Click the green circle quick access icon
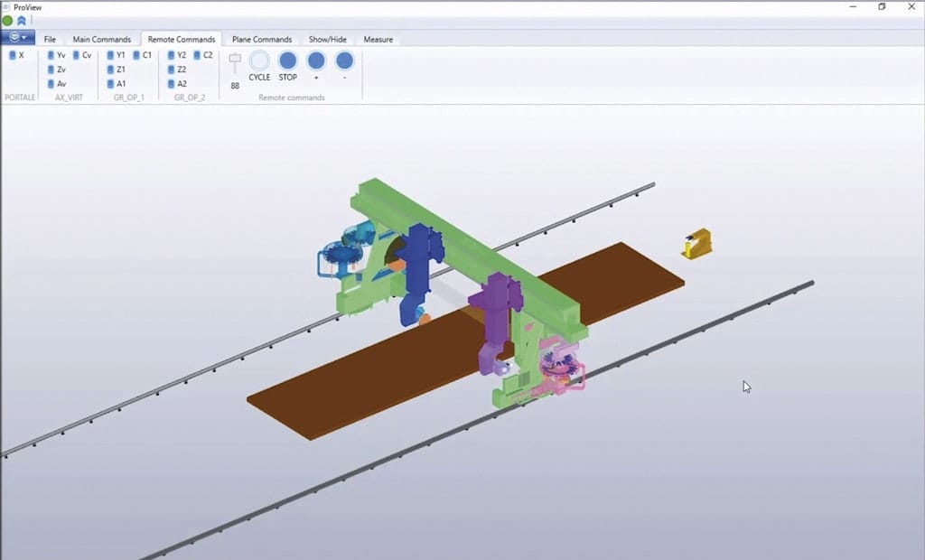This screenshot has width=925, height=560. tap(8, 21)
